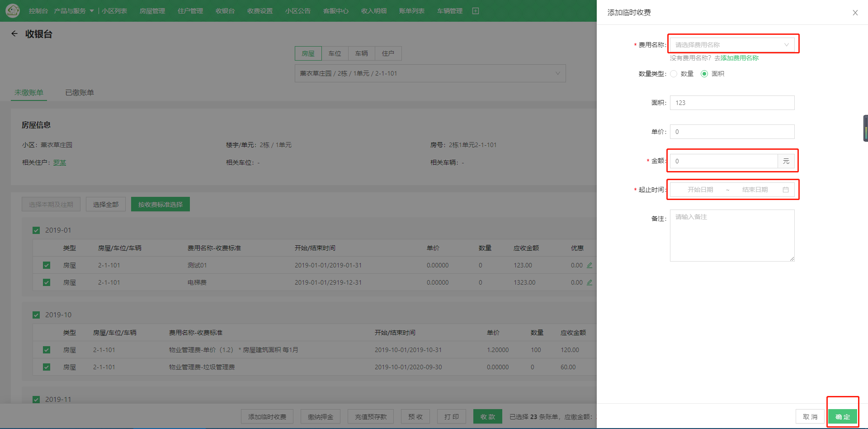Edit discount for the 电梯费 row
Image resolution: width=868 pixels, height=429 pixels.
590,282
